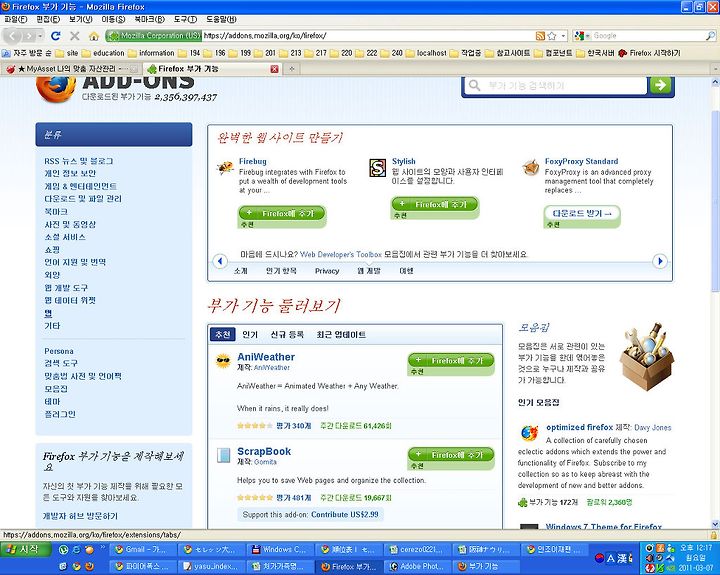
Task: Click 개발자 허브 방문하기 link
Action: pyautogui.click(x=80, y=516)
